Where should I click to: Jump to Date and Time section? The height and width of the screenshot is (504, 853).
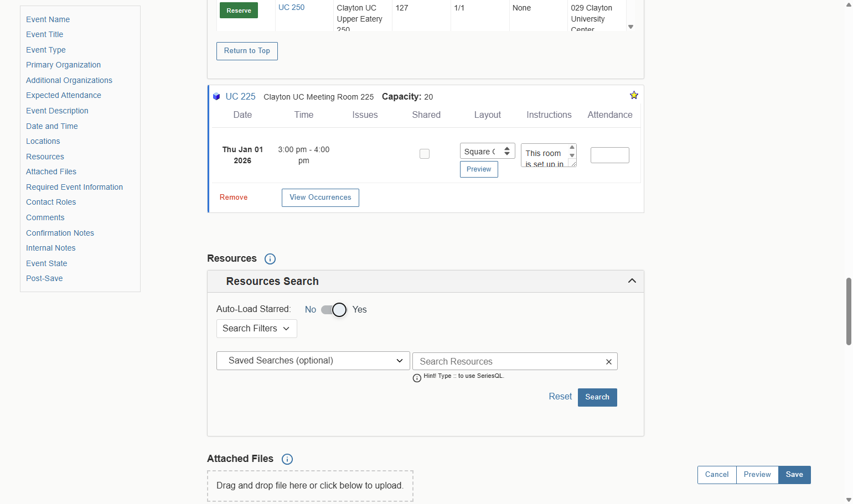point(52,126)
